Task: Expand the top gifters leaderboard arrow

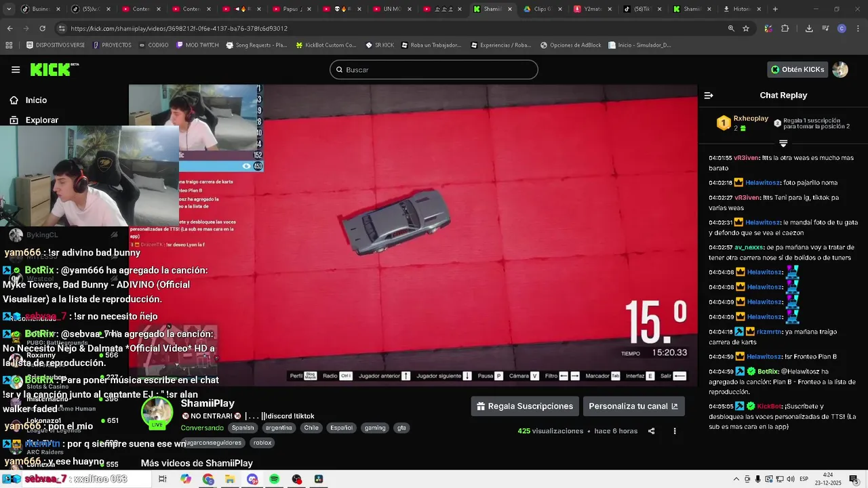Action: coord(783,144)
